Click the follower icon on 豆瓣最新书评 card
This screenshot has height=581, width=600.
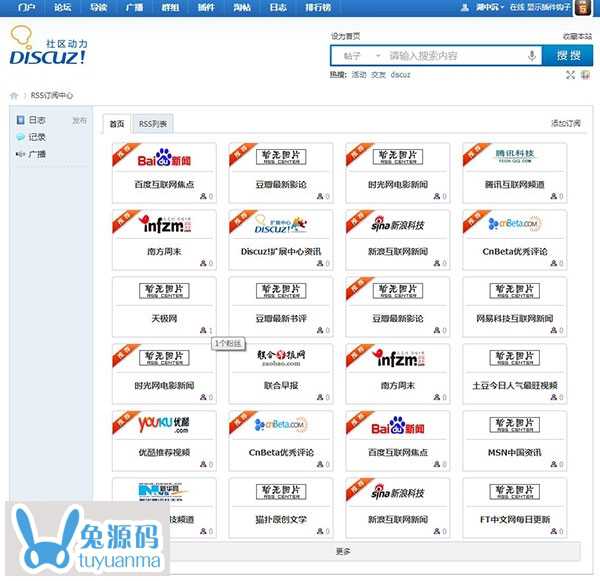320,330
